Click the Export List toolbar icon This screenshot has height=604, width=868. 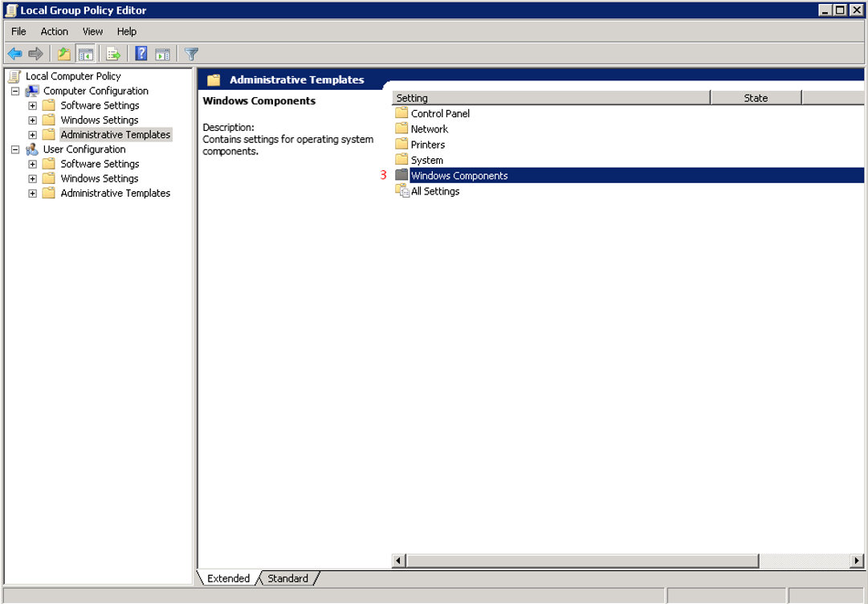[x=113, y=54]
